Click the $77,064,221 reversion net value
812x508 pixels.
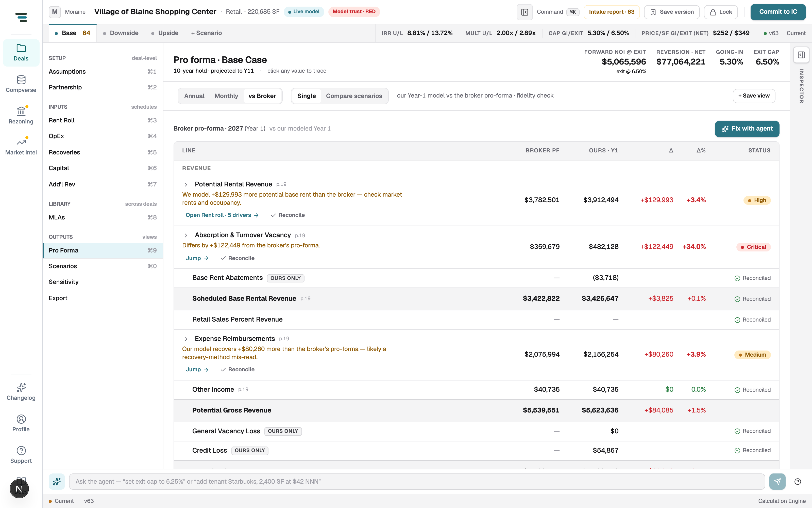681,62
